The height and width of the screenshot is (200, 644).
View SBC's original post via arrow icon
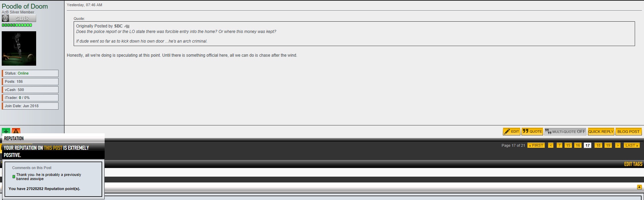127,26
